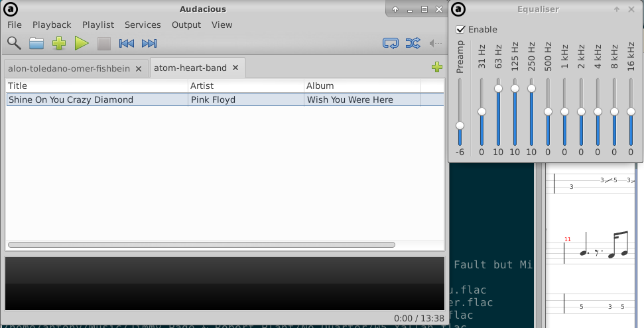Sort playlist by the Artist column header
Screen dimensions: 644x328
pyautogui.click(x=245, y=85)
